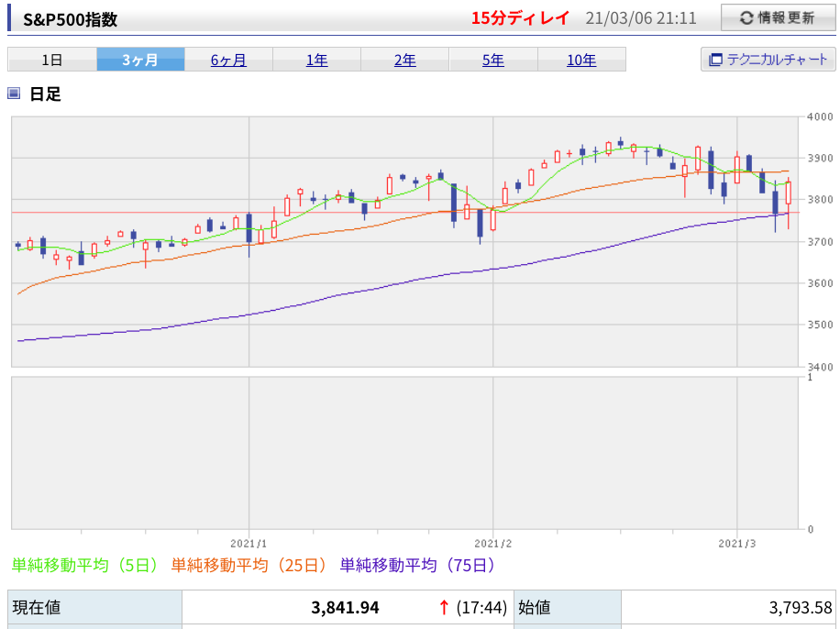
Task: Click the 2021/1 axis label
Action: 249,544
